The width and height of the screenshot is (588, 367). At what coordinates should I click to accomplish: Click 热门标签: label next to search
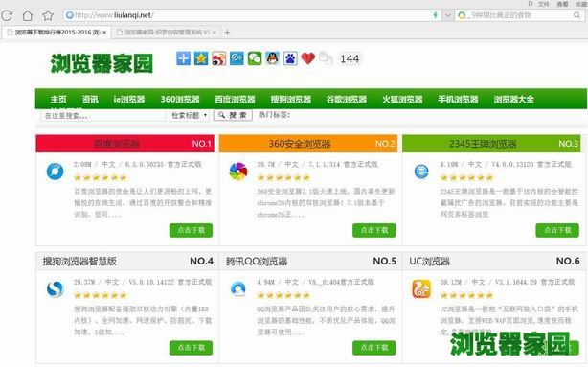tap(274, 114)
